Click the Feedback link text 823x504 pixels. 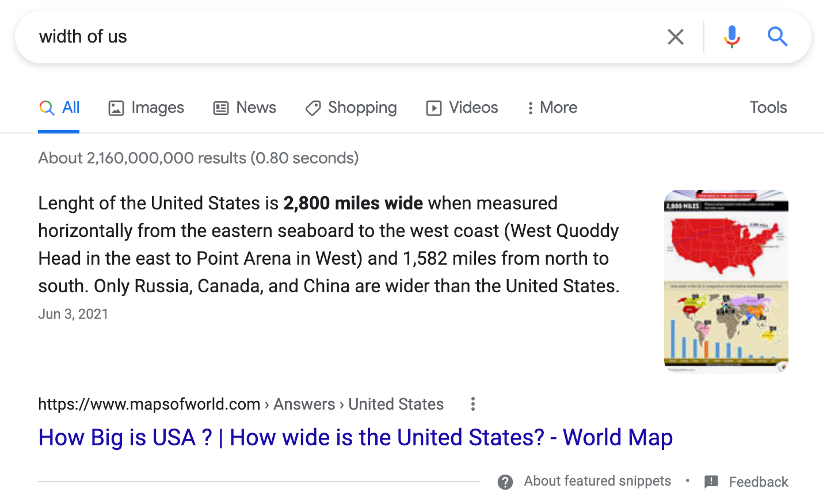pyautogui.click(x=758, y=482)
